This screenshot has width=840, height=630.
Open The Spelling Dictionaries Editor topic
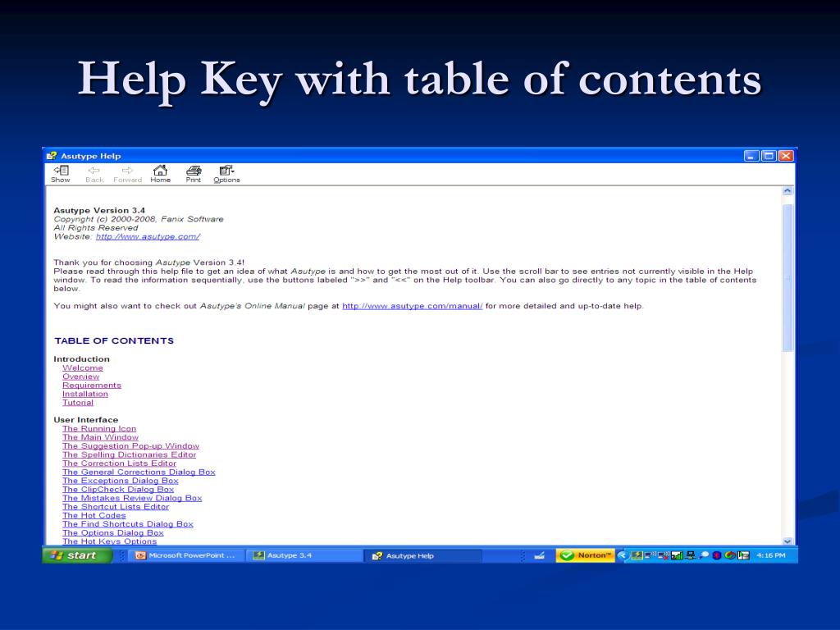pos(129,454)
